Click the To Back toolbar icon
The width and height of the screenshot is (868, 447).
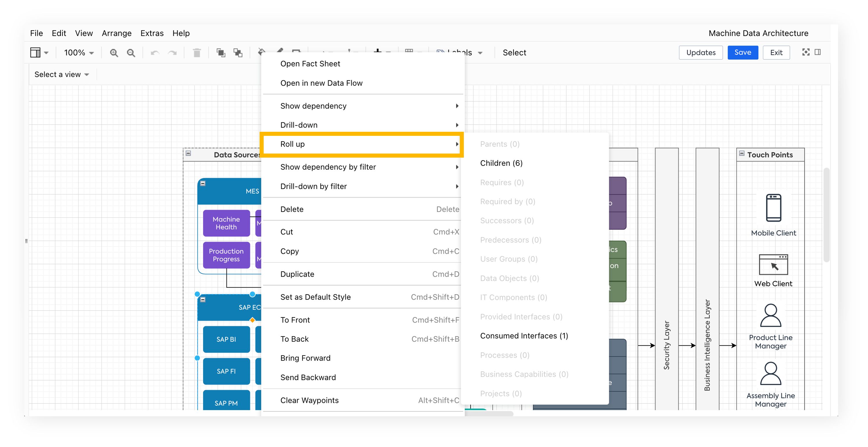pos(238,53)
